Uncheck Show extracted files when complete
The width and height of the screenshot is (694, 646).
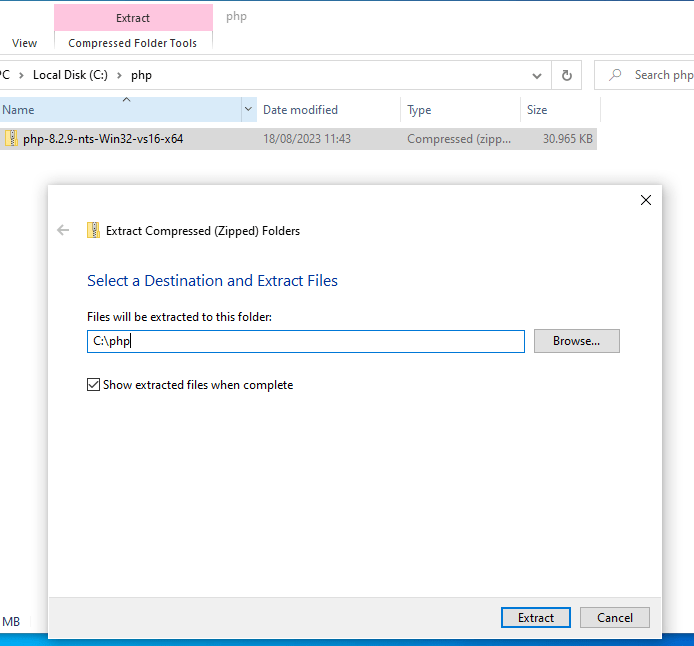click(93, 385)
